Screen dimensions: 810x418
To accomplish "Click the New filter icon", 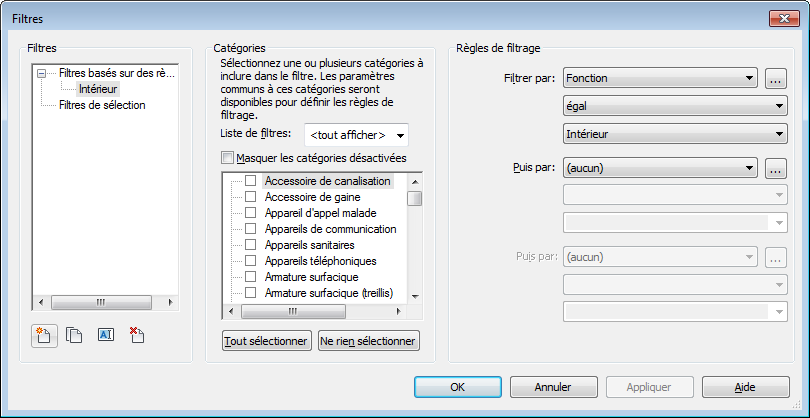I will click(x=44, y=336).
